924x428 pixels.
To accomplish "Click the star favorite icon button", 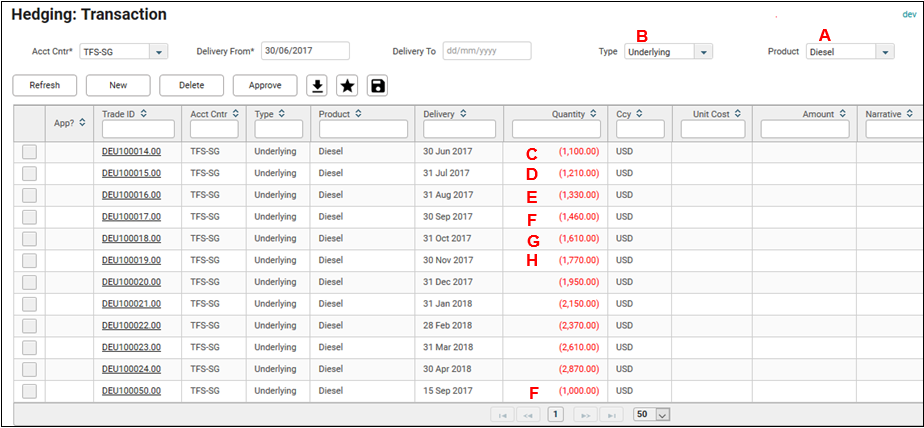I will 347,86.
